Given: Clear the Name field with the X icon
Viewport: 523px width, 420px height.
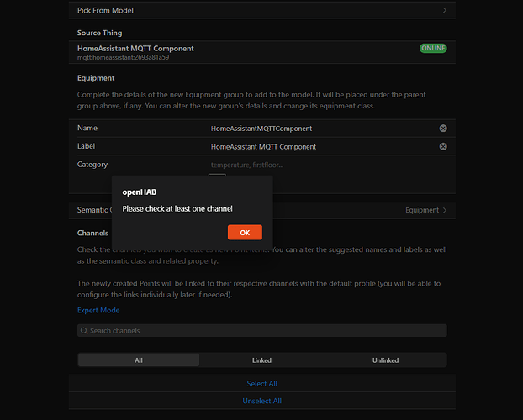Looking at the screenshot, I should pos(443,129).
